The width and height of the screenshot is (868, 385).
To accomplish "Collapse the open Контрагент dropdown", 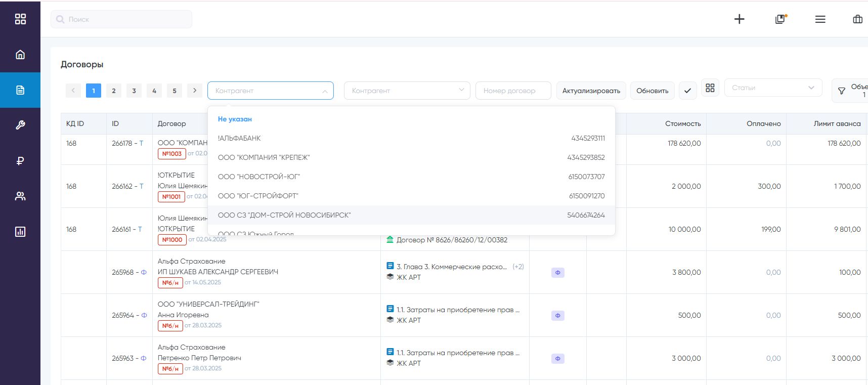I will coord(324,91).
